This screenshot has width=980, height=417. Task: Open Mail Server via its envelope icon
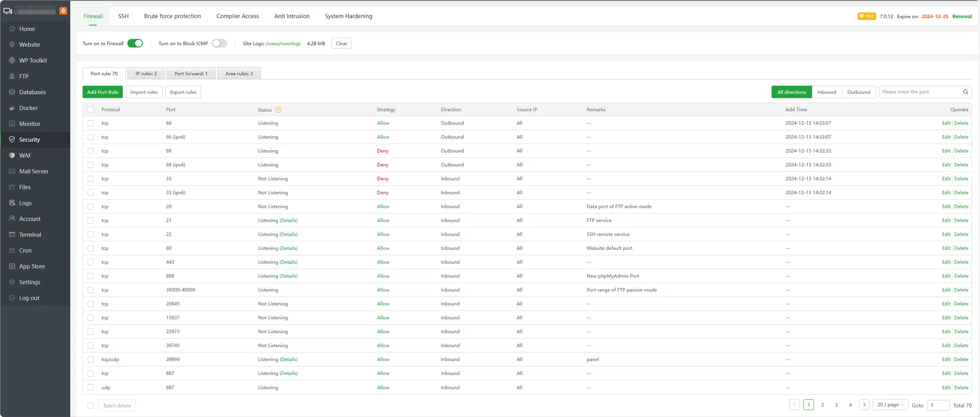[12, 171]
